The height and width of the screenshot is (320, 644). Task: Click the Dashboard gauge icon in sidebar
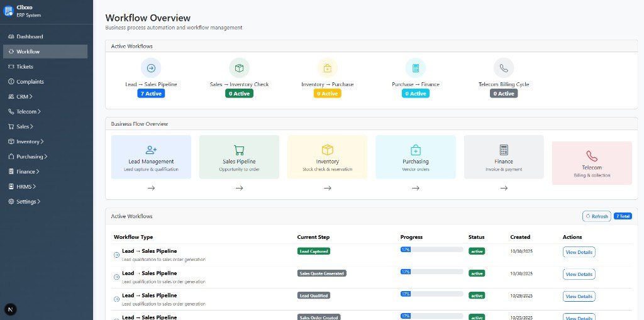11,36
